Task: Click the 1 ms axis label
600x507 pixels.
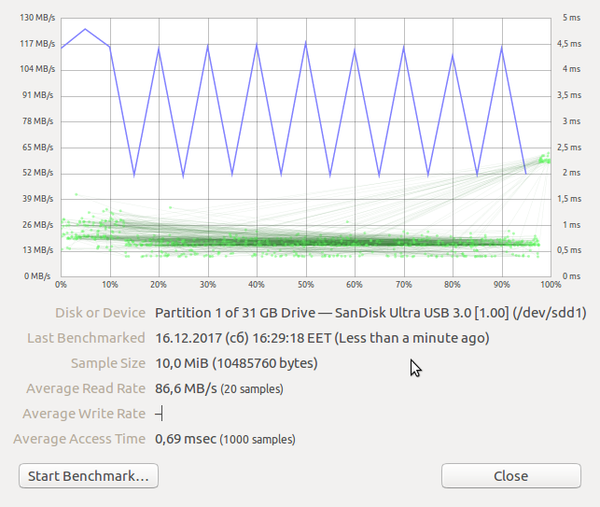Action: click(571, 225)
